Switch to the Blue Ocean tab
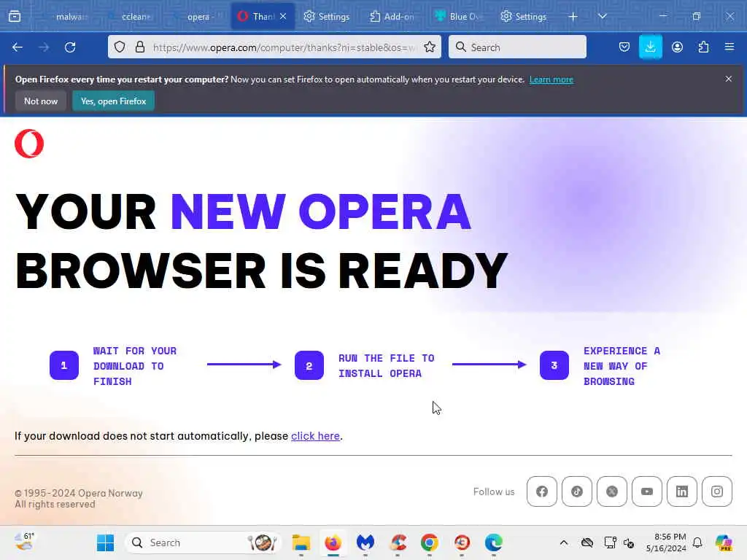This screenshot has width=747, height=560. [457, 17]
